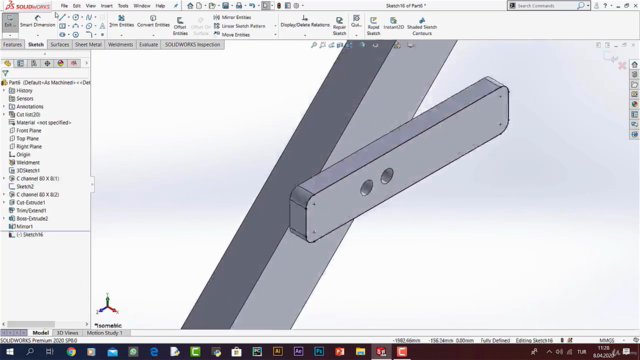This screenshot has height=360, width=640.
Task: Open Photoshop from the taskbar
Action: 319,351
